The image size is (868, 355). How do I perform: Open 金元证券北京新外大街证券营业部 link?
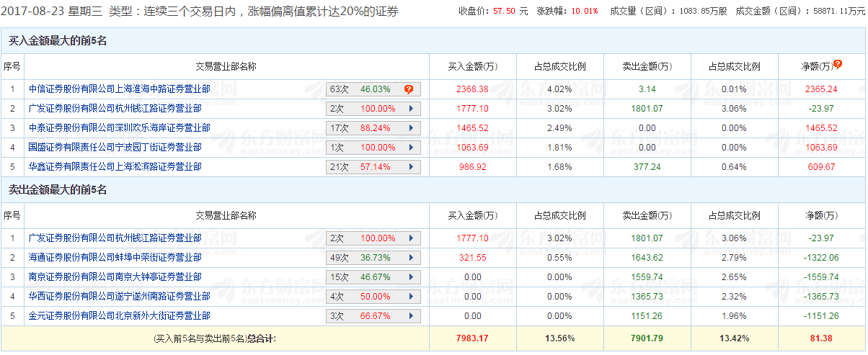pyautogui.click(x=119, y=316)
